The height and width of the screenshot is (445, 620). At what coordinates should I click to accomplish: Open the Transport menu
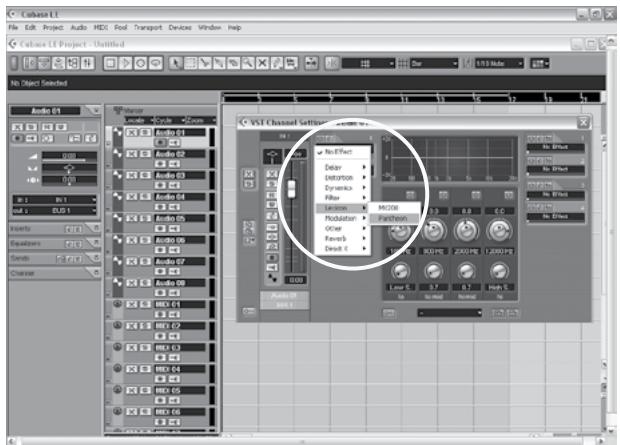pos(148,27)
